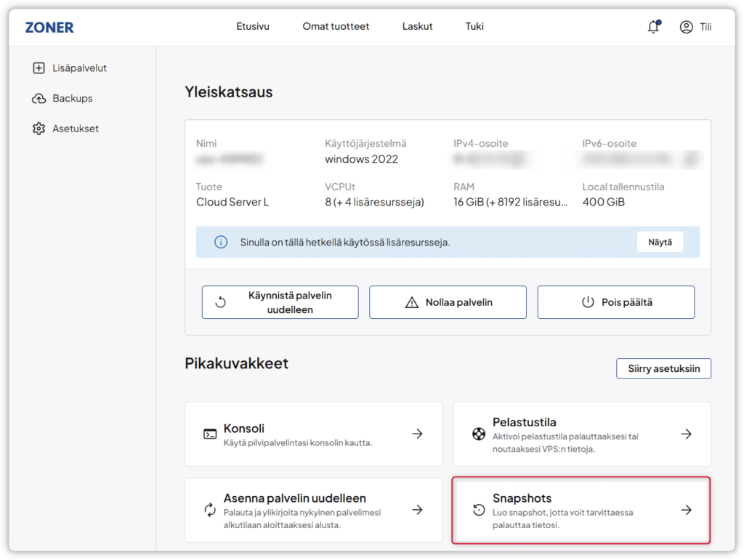
Task: Click the info icon in resource banner
Action: pos(221,243)
